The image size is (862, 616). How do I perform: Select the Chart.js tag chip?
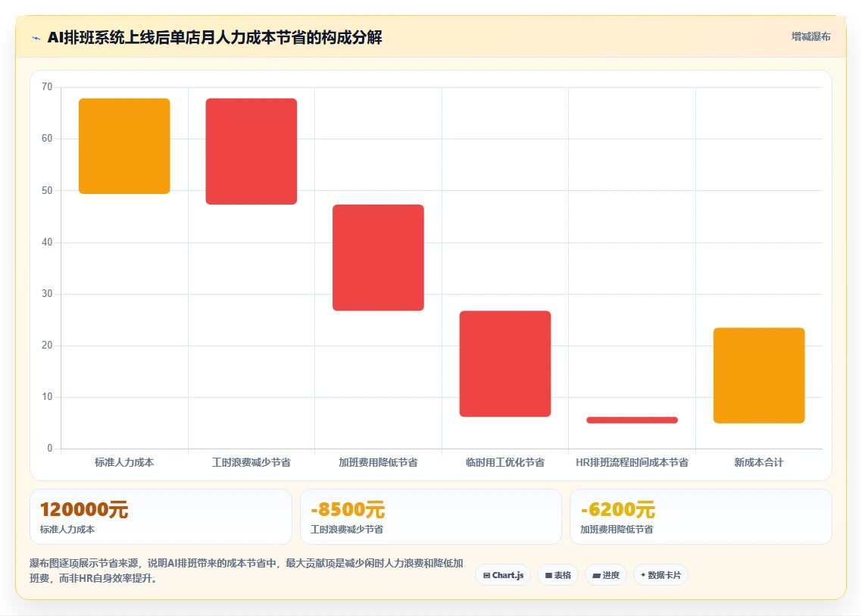click(x=503, y=575)
